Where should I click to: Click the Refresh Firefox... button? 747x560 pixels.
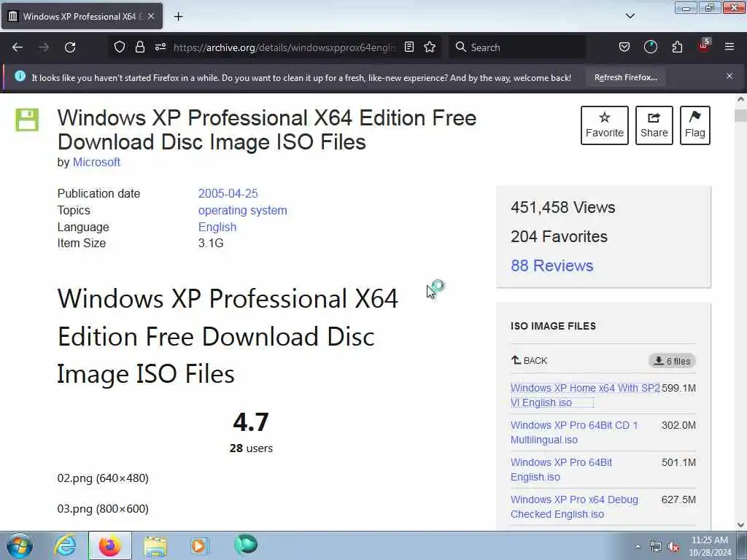click(625, 77)
